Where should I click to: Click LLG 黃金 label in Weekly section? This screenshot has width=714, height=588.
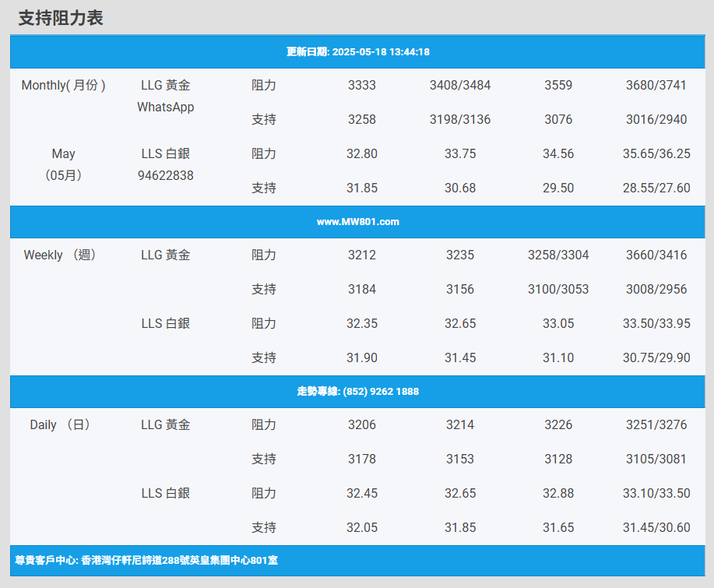(166, 255)
